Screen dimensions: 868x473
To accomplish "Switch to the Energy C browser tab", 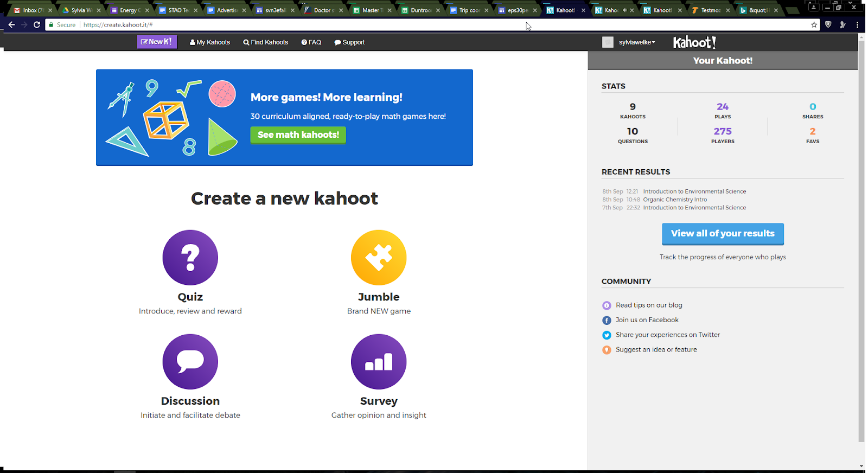I will (x=129, y=10).
